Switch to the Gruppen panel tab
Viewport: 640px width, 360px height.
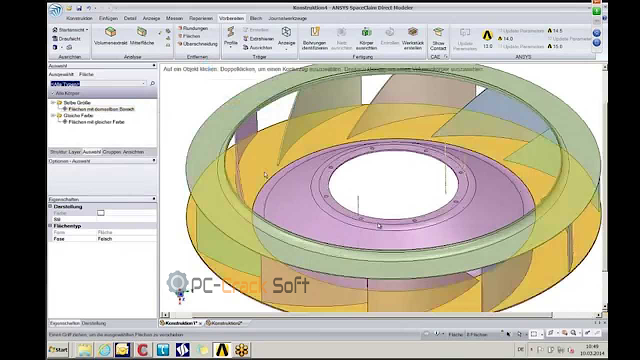click(111, 152)
